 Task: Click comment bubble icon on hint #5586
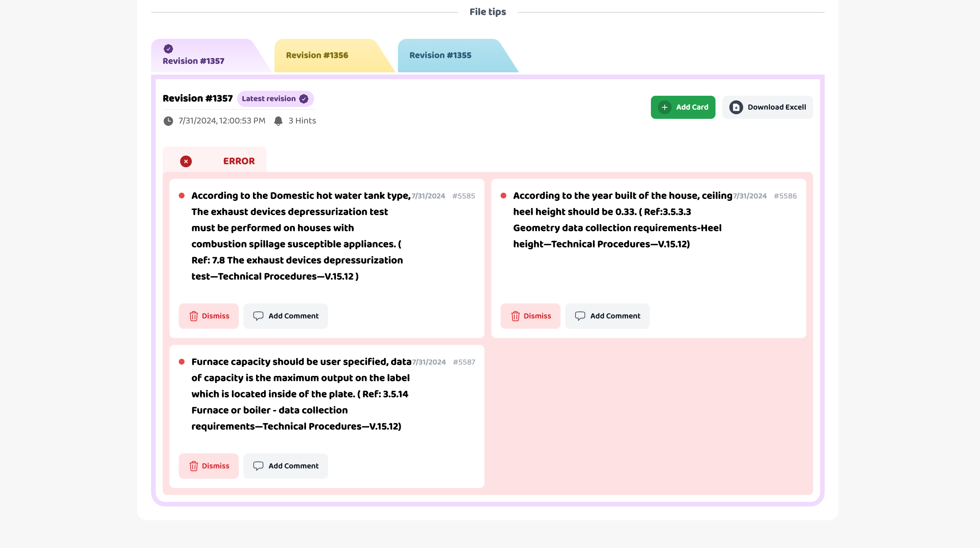point(580,316)
